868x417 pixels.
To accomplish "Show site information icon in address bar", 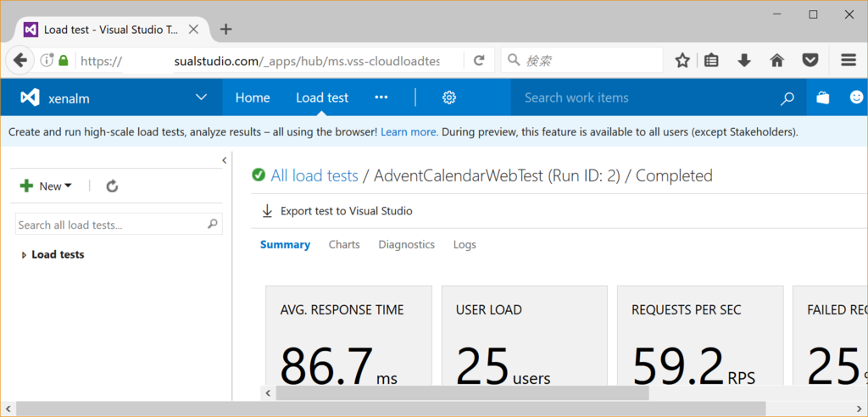I will pos(47,60).
